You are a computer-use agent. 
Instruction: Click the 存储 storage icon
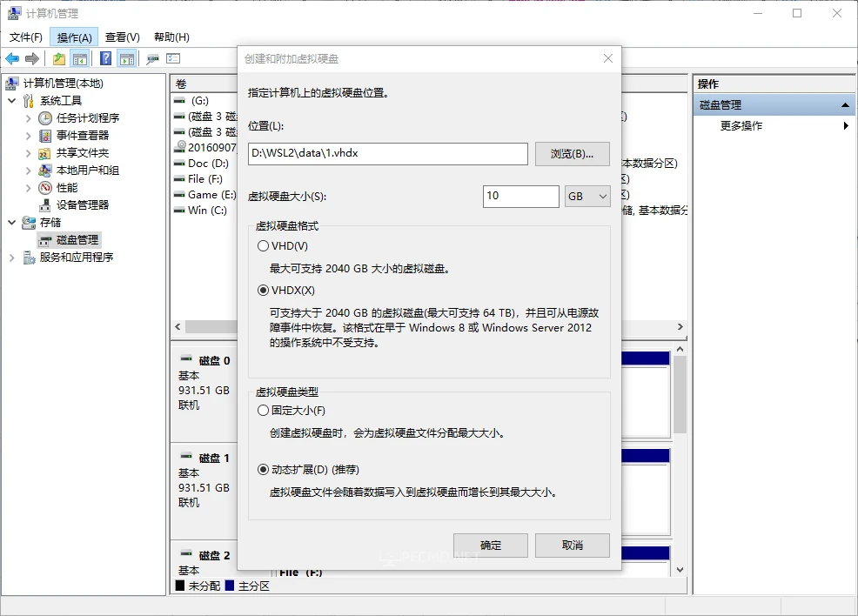pos(29,223)
